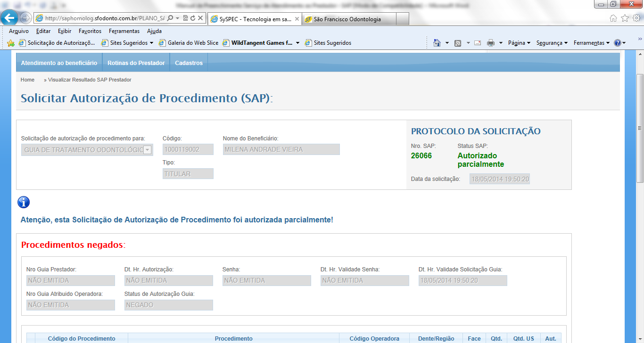Click the address bar URL field
The height and width of the screenshot is (343, 644).
coord(105,18)
